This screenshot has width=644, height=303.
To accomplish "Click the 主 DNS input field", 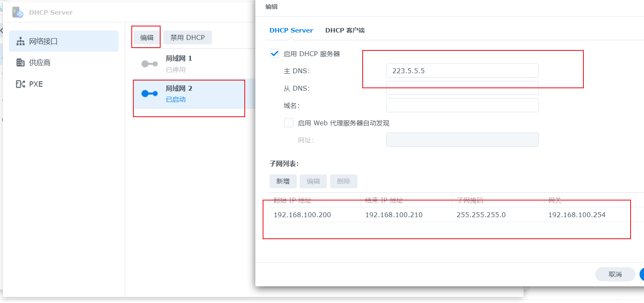I will [462, 70].
